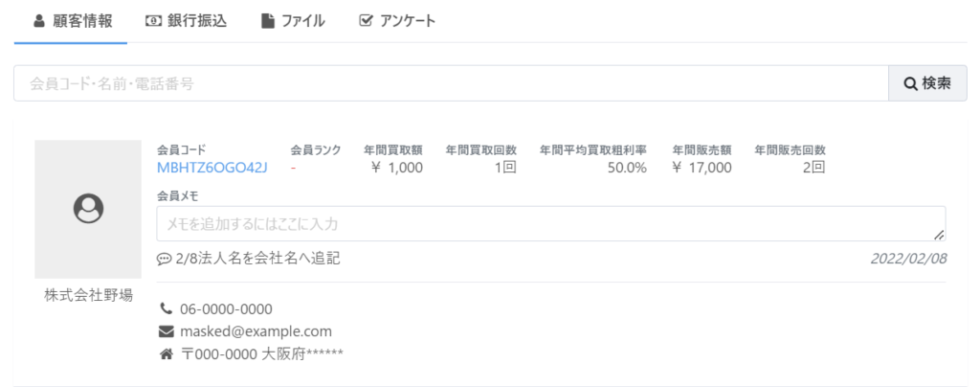980x387 pixels.
Task: Click the speech bubble icon beside memo entry
Action: click(x=165, y=259)
